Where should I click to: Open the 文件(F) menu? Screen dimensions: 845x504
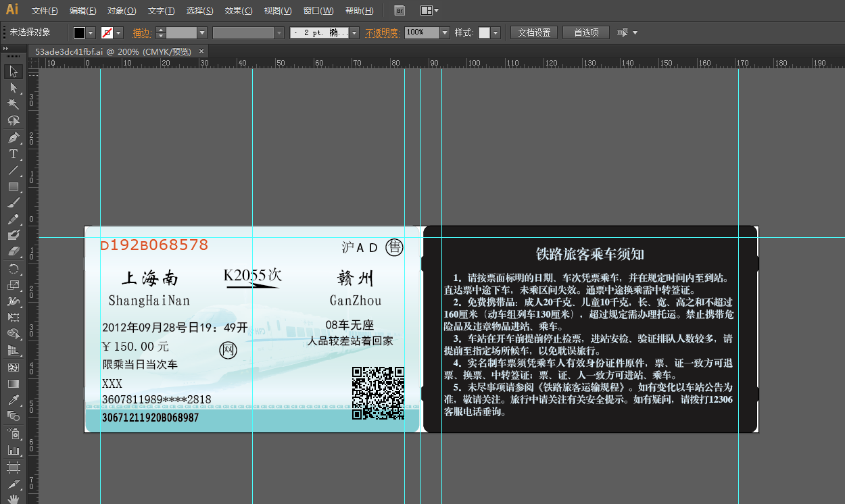coord(45,11)
